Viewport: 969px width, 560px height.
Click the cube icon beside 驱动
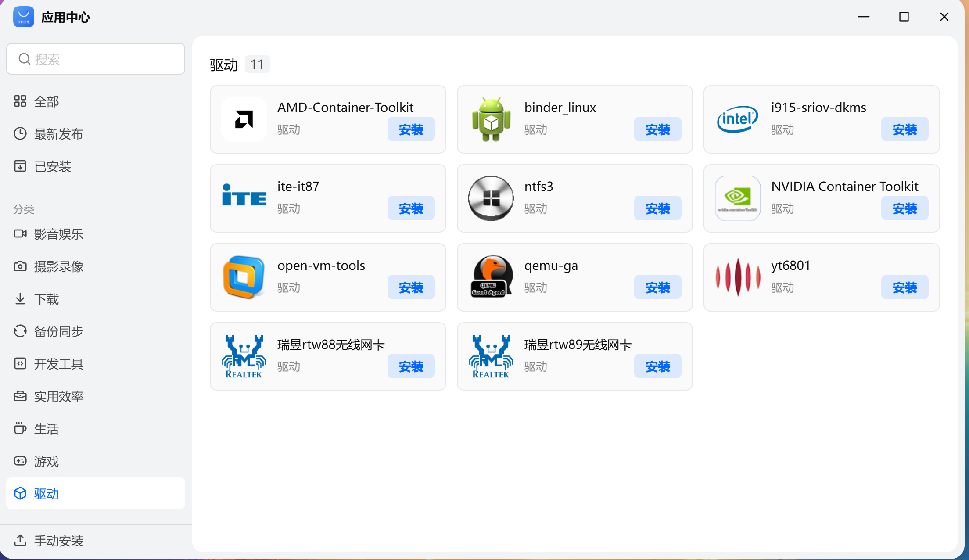[20, 493]
